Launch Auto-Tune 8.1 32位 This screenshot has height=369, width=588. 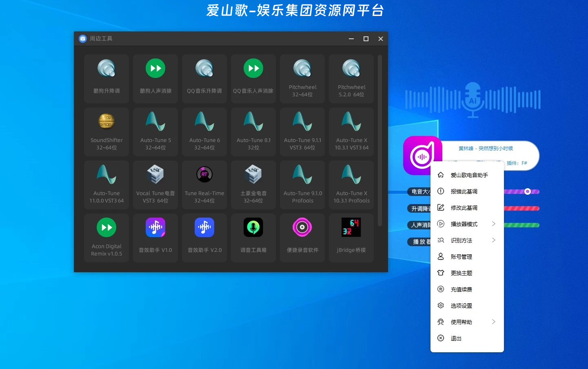pyautogui.click(x=253, y=131)
